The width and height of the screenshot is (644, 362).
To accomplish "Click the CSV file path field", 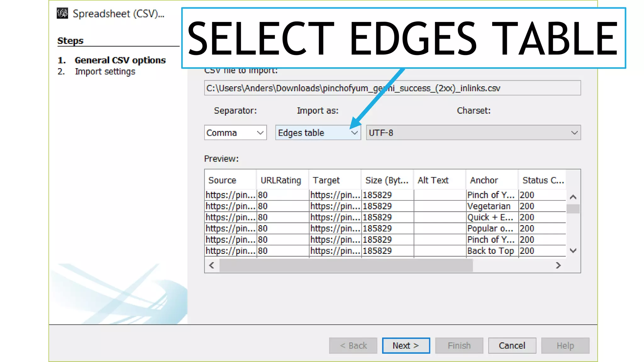I will (x=392, y=88).
